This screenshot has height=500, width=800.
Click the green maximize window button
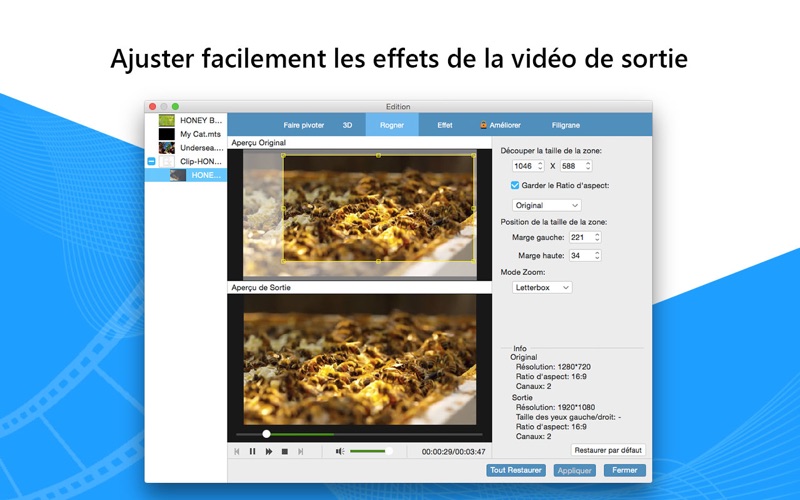pyautogui.click(x=176, y=107)
